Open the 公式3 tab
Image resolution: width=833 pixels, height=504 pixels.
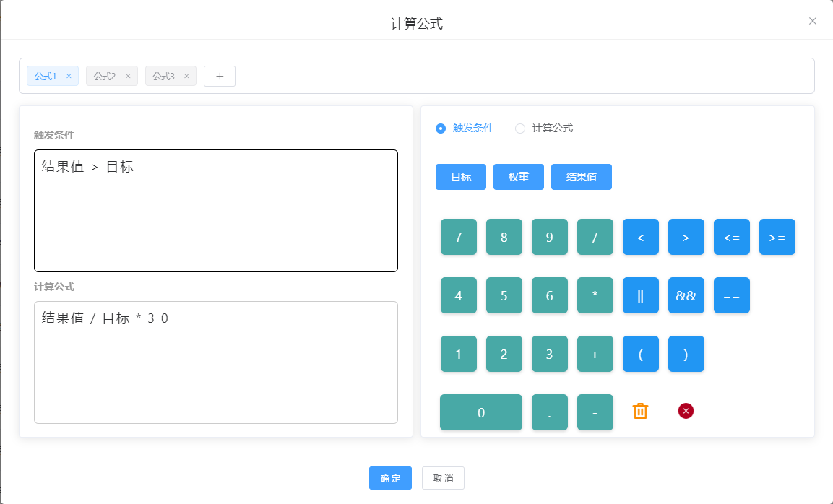tap(164, 76)
